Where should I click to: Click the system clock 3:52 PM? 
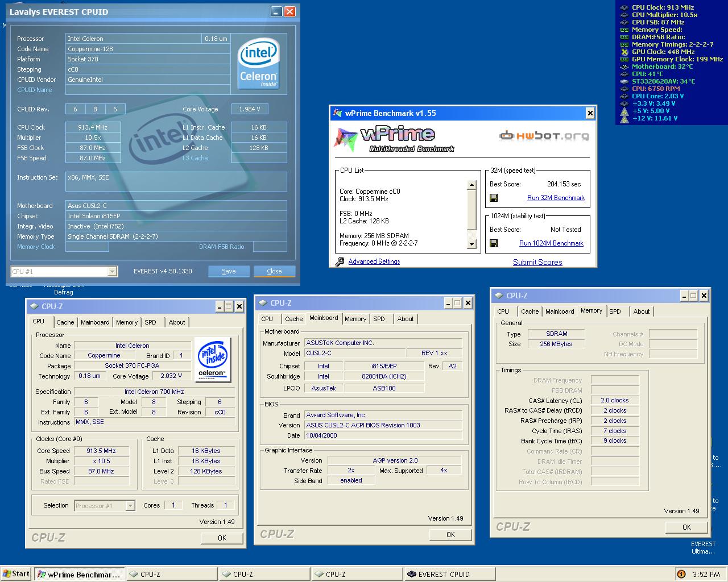[706, 574]
